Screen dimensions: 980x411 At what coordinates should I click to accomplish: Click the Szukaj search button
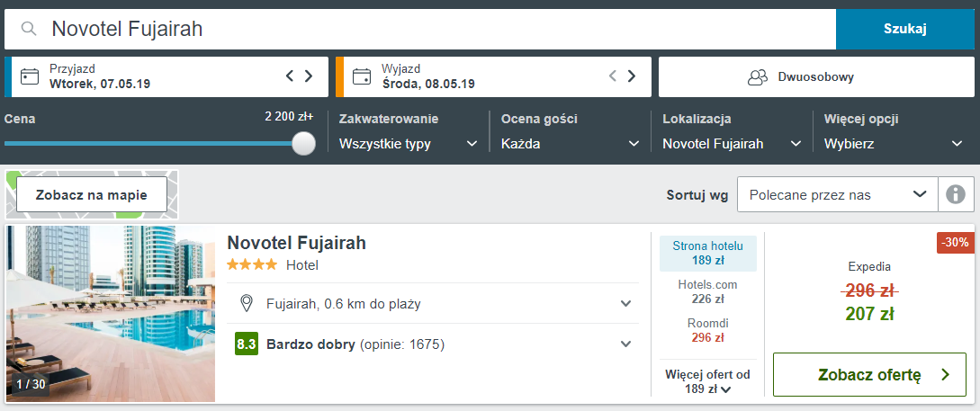coord(904,30)
